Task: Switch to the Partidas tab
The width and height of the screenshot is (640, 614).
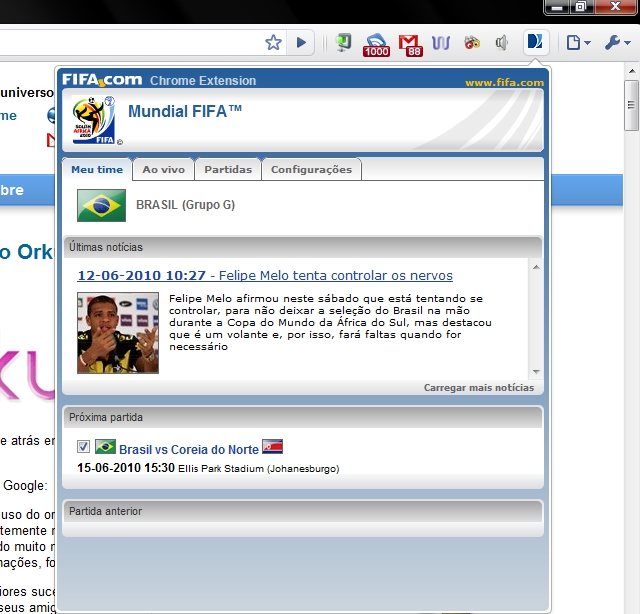Action: click(228, 170)
